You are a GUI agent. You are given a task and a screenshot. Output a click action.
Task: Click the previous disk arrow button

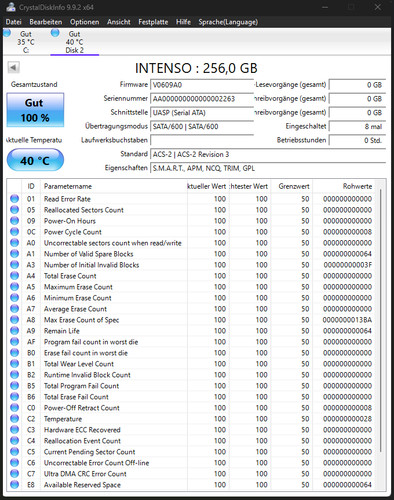(13, 67)
